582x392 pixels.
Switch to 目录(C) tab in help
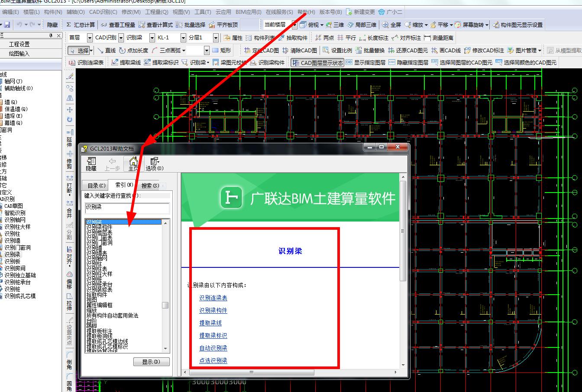pos(96,185)
